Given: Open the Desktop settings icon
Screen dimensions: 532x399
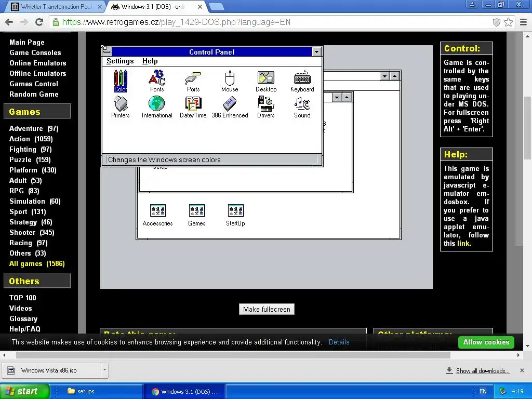Looking at the screenshot, I should click(266, 81).
